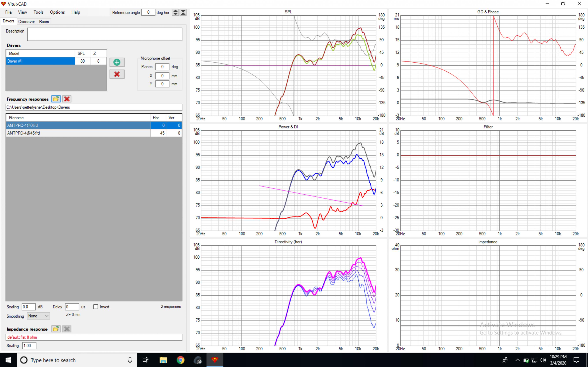This screenshot has width=588, height=367.
Task: Open Cortana search circle icon
Action: 24,360
